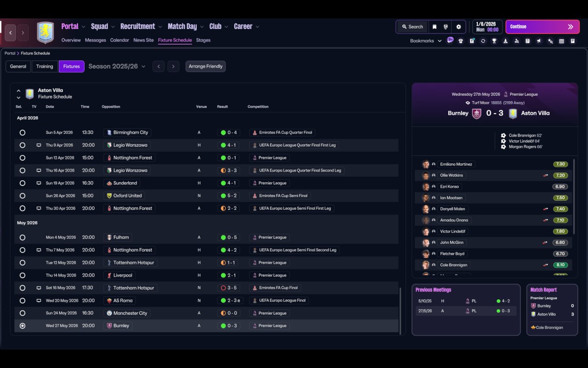Click Emiliano Martinez's player portrait

[426, 164]
